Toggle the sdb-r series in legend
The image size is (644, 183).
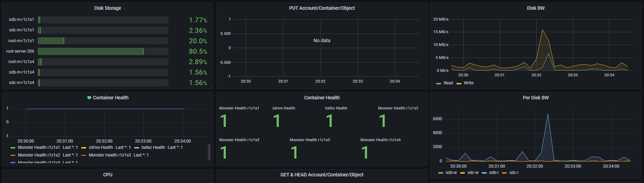tap(494, 173)
